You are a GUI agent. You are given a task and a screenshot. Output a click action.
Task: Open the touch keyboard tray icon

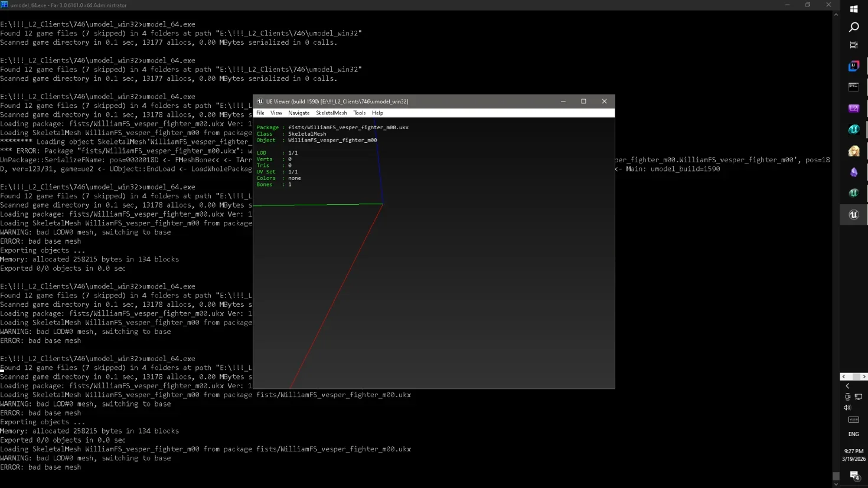click(854, 420)
